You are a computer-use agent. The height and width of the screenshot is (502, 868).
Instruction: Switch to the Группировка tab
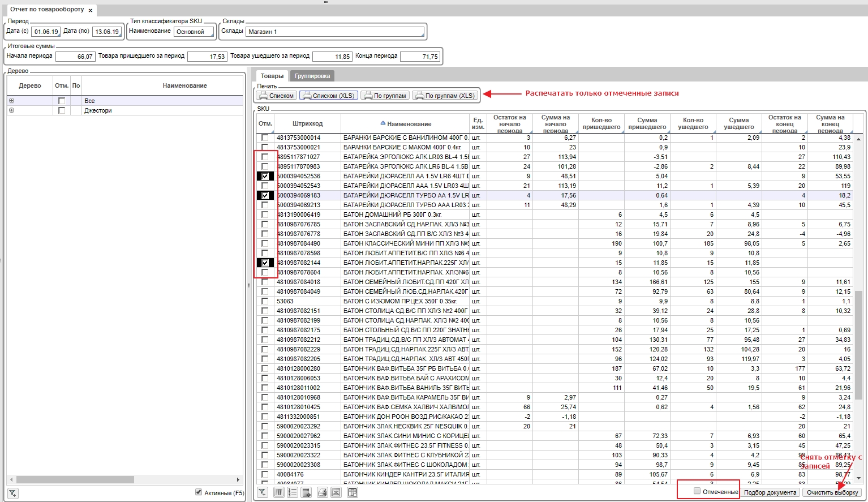coord(312,76)
